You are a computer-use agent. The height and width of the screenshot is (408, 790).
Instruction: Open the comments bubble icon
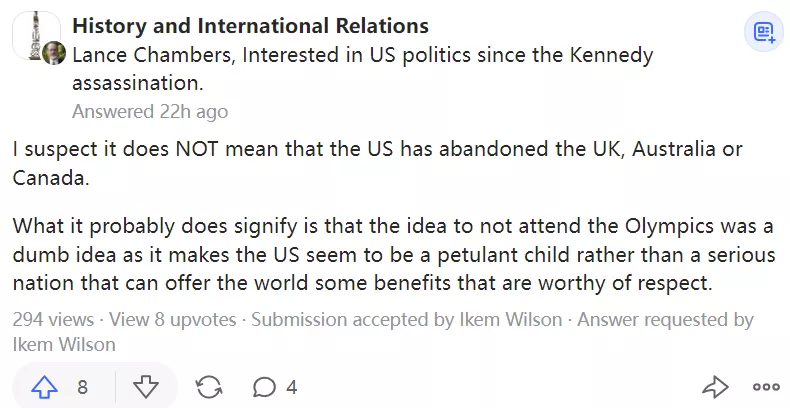click(x=264, y=387)
